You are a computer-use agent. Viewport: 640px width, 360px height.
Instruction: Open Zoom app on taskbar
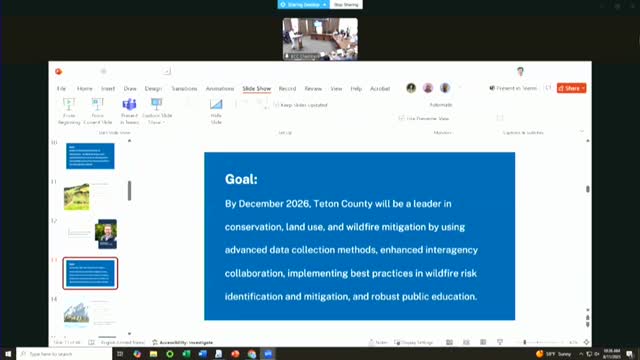click(268, 354)
